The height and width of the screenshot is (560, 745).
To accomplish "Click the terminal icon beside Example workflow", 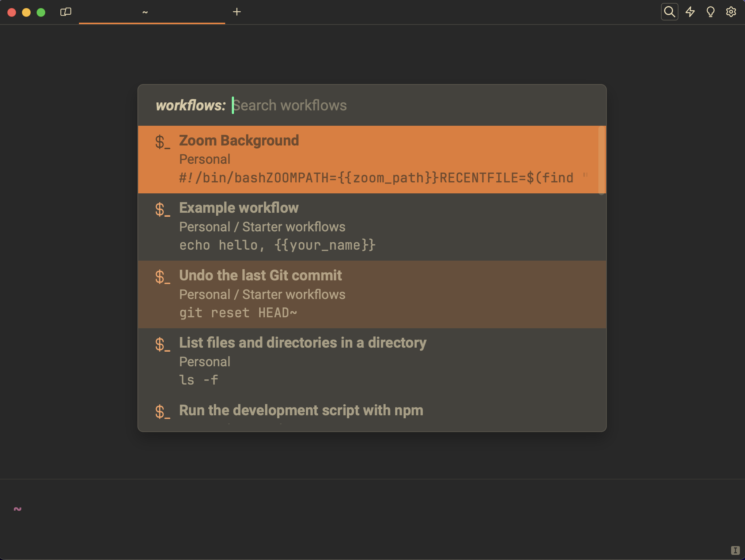I will click(162, 209).
